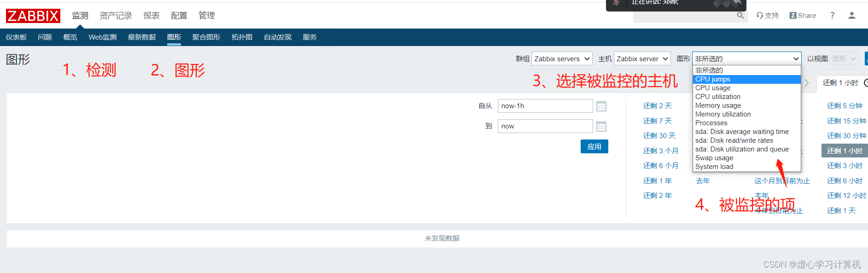Select 还剩 30 天 time range
The image size is (868, 273).
659,136
